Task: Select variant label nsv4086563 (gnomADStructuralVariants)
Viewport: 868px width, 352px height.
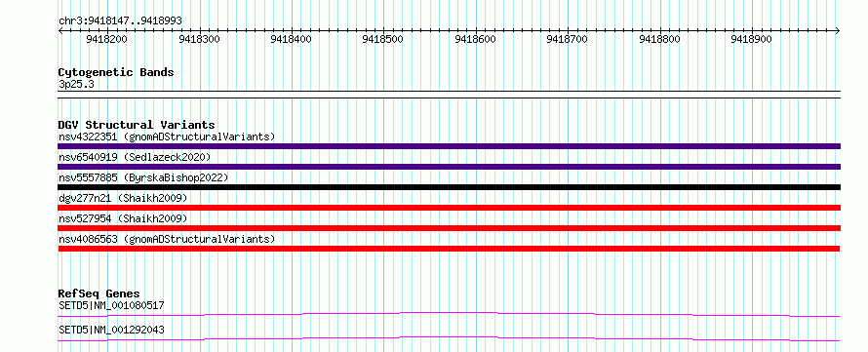Action: coord(167,239)
